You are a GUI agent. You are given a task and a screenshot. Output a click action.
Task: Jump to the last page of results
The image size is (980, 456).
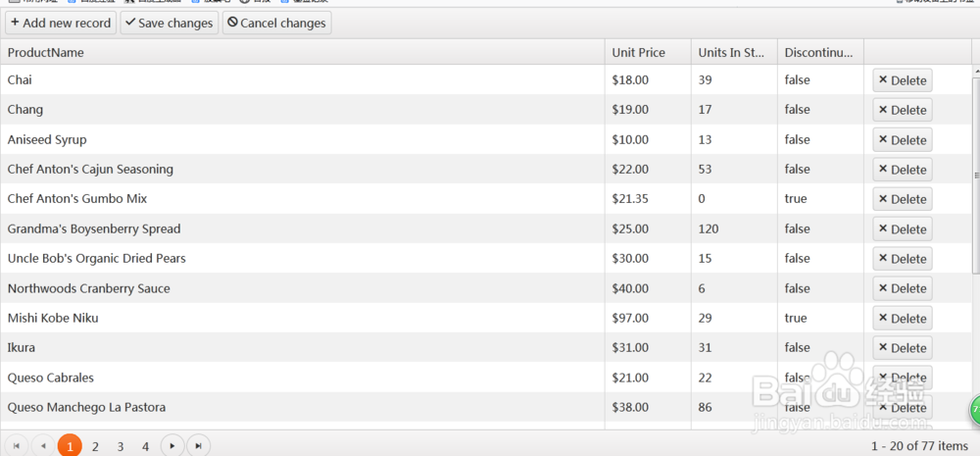click(198, 446)
